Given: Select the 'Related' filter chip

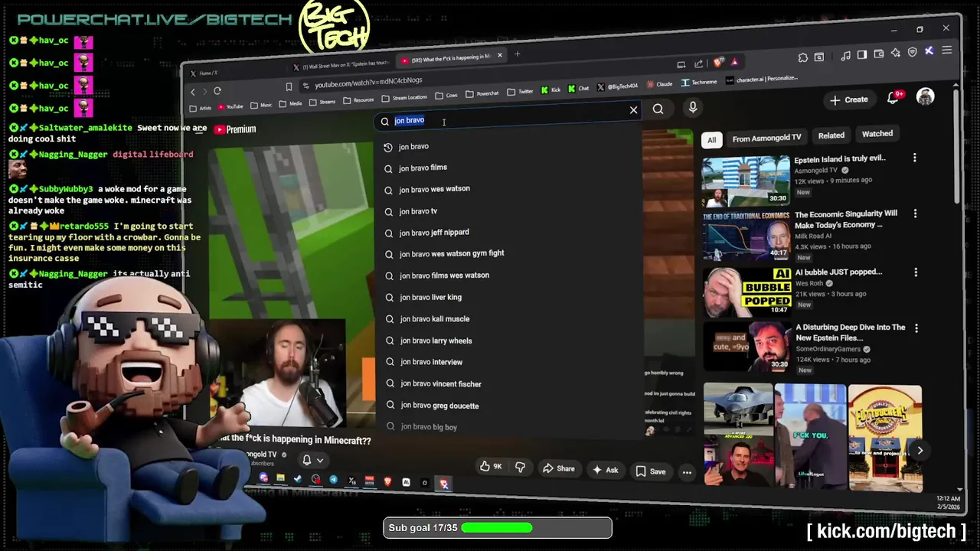Looking at the screenshot, I should pyautogui.click(x=831, y=135).
